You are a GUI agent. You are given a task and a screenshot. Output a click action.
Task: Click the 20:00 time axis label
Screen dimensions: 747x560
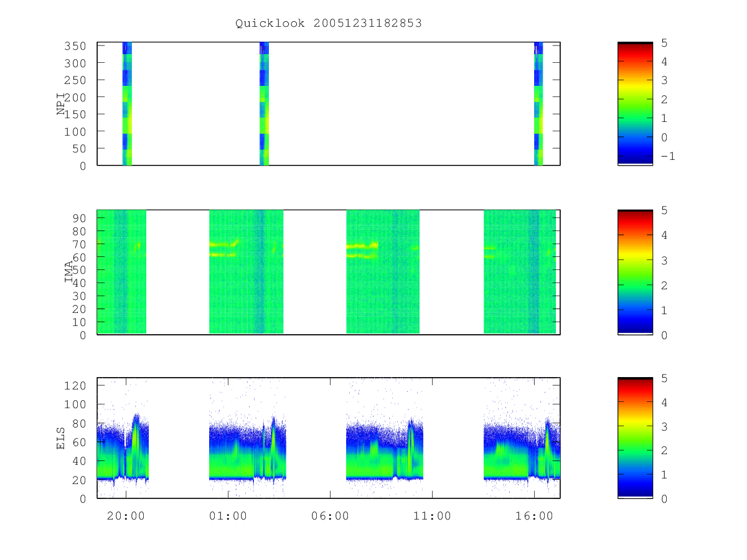point(126,516)
